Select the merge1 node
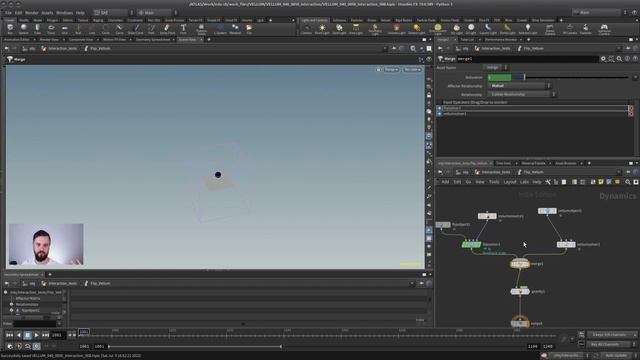The height and width of the screenshot is (360, 640). [x=520, y=264]
